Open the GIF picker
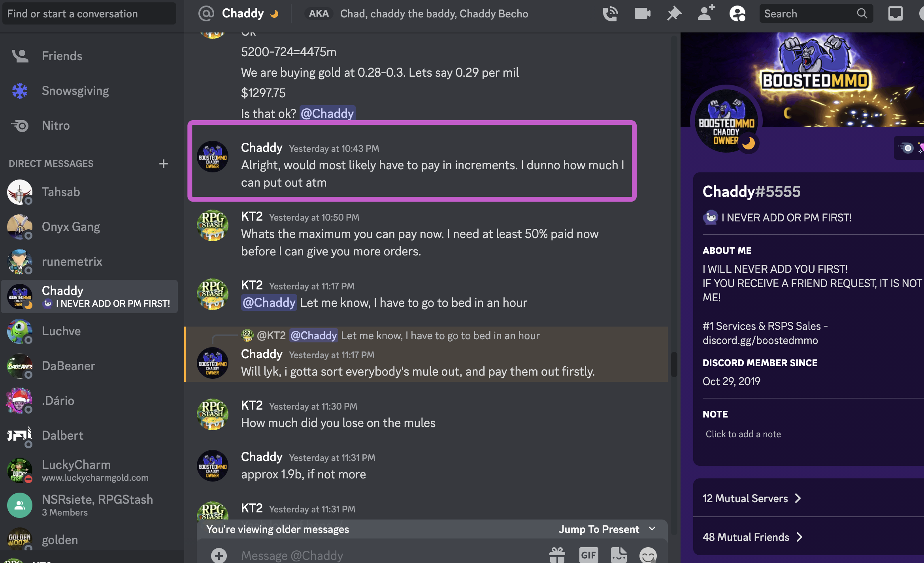Image resolution: width=924 pixels, height=563 pixels. tap(588, 555)
